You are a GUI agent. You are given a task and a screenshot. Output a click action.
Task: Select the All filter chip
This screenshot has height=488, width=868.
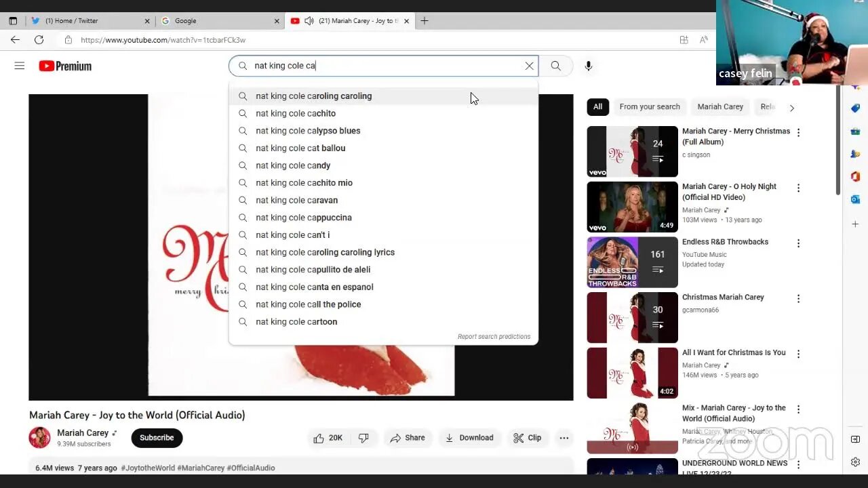(597, 106)
